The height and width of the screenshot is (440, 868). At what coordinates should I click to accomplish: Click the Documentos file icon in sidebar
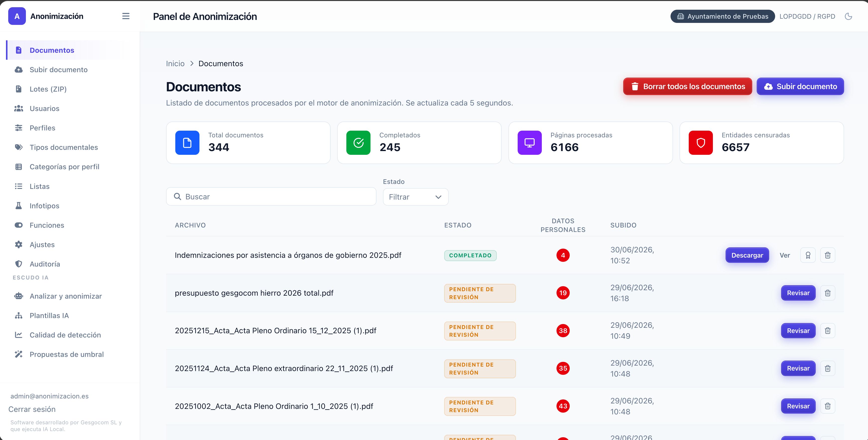(x=18, y=50)
